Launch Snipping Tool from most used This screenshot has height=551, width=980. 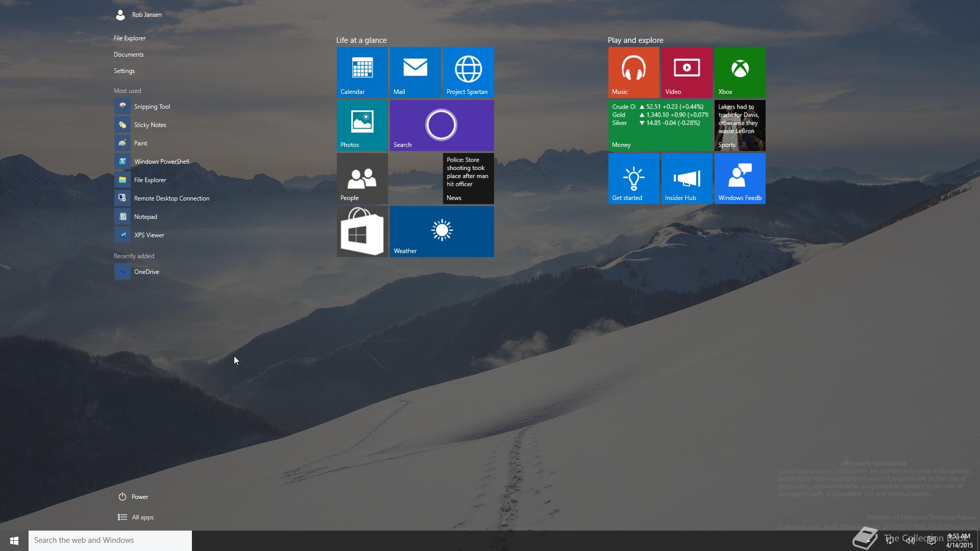[x=142, y=107]
